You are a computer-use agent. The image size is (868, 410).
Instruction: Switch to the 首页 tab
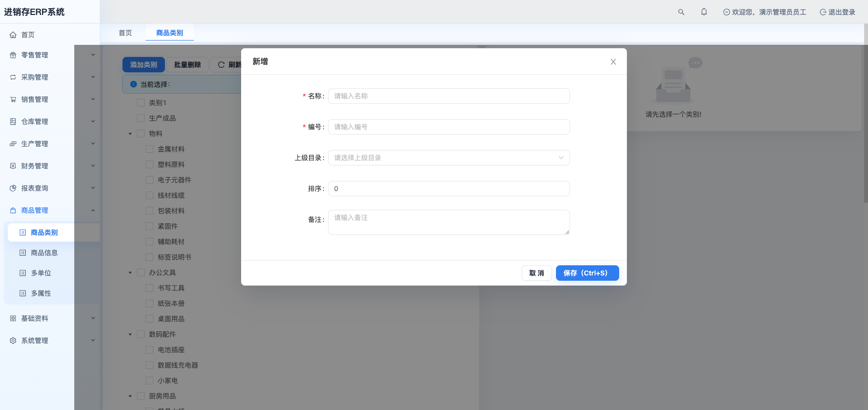(x=125, y=33)
